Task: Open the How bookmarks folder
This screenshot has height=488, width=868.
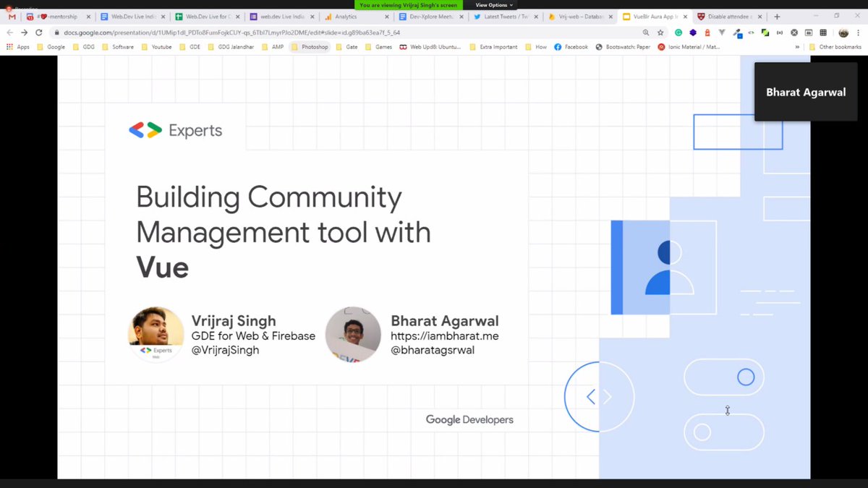Action: pyautogui.click(x=536, y=47)
